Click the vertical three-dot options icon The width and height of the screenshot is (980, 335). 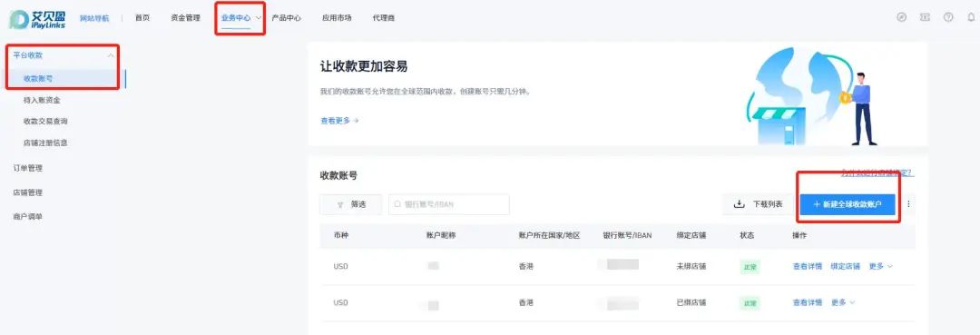click(908, 203)
